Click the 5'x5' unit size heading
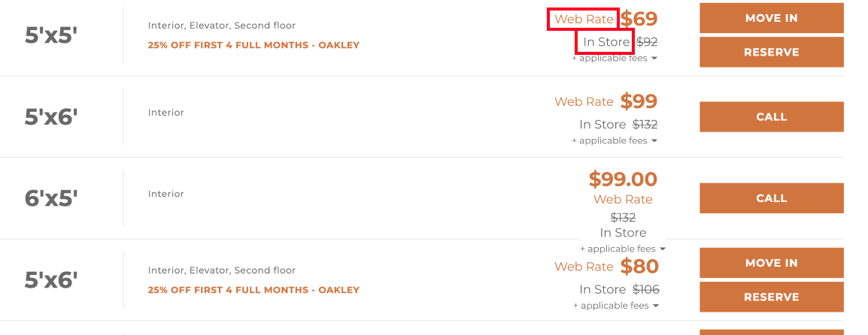The image size is (868, 335). coord(51,35)
